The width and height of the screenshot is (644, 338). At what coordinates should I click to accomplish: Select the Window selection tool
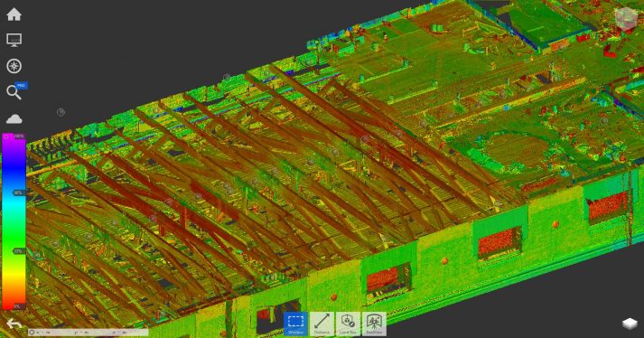coord(295,324)
